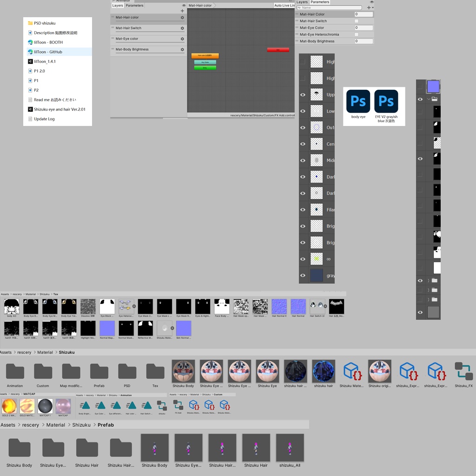This screenshot has width=476, height=476.
Task: Select the orange Hair color default state
Action: click(x=205, y=56)
